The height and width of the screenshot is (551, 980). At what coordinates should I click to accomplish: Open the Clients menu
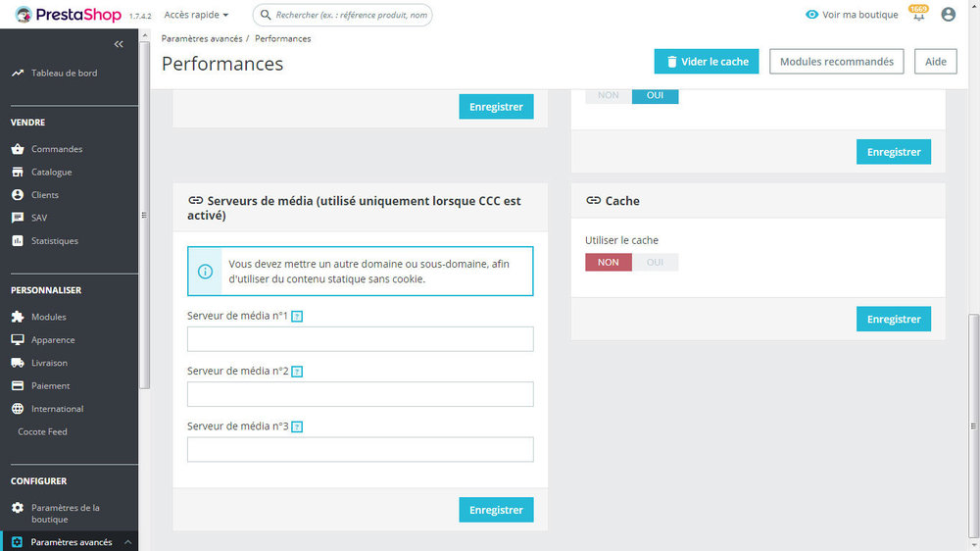click(x=45, y=195)
